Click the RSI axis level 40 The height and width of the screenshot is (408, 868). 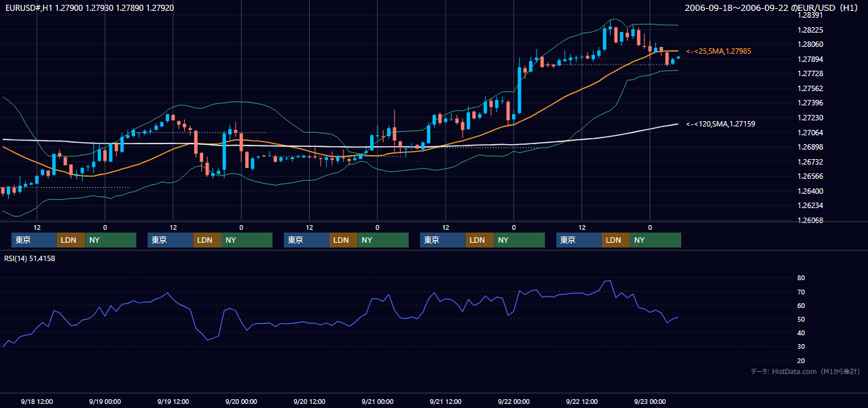coord(801,333)
